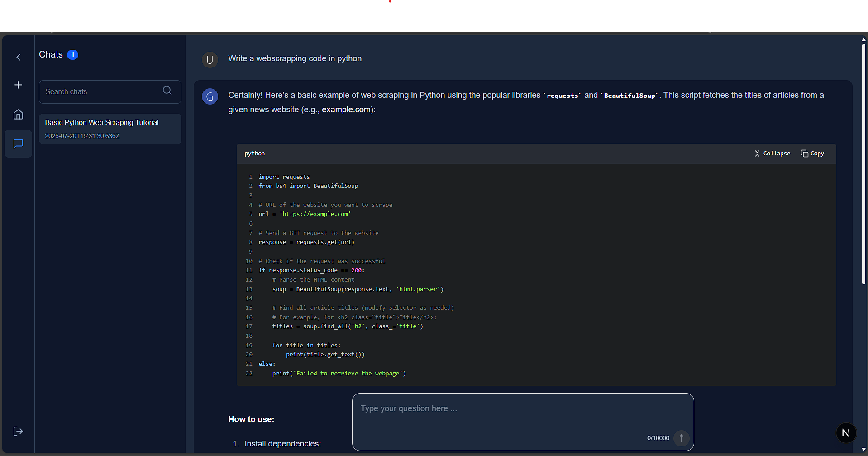
Task: Start a new chat with the plus icon
Action: 18,85
